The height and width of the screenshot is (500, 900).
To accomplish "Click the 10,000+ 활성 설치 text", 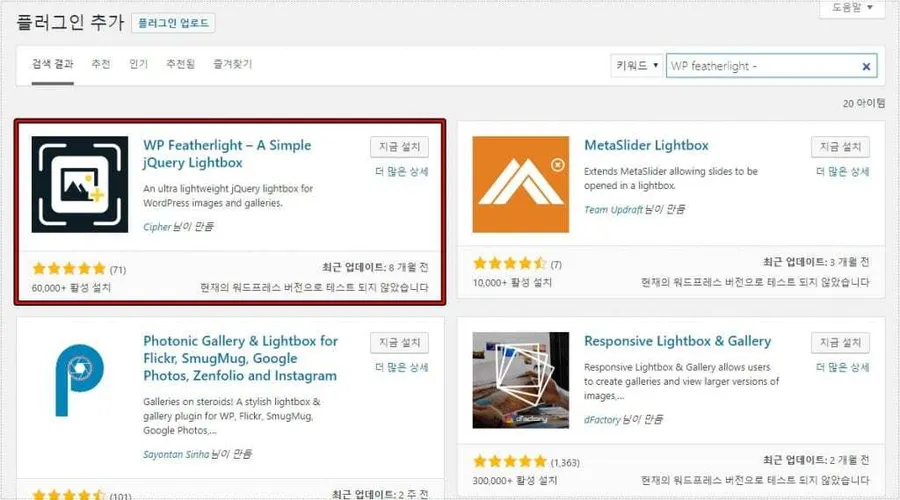I will point(512,282).
